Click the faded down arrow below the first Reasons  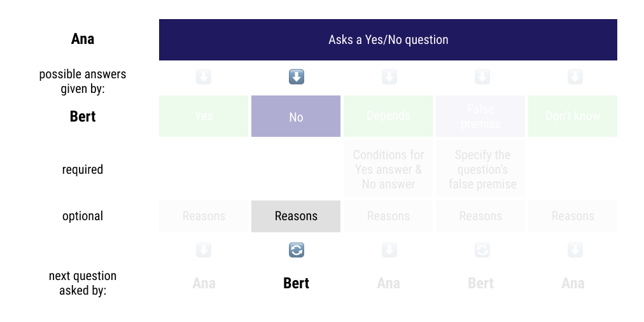point(203,249)
